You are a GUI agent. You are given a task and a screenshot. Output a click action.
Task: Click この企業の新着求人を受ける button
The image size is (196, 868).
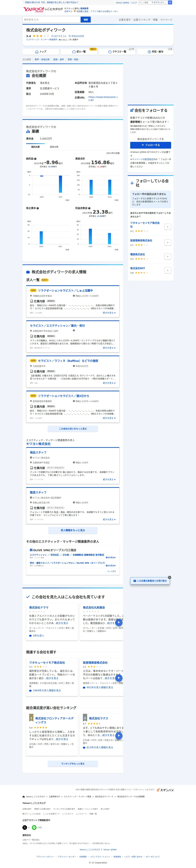click(x=150, y=581)
